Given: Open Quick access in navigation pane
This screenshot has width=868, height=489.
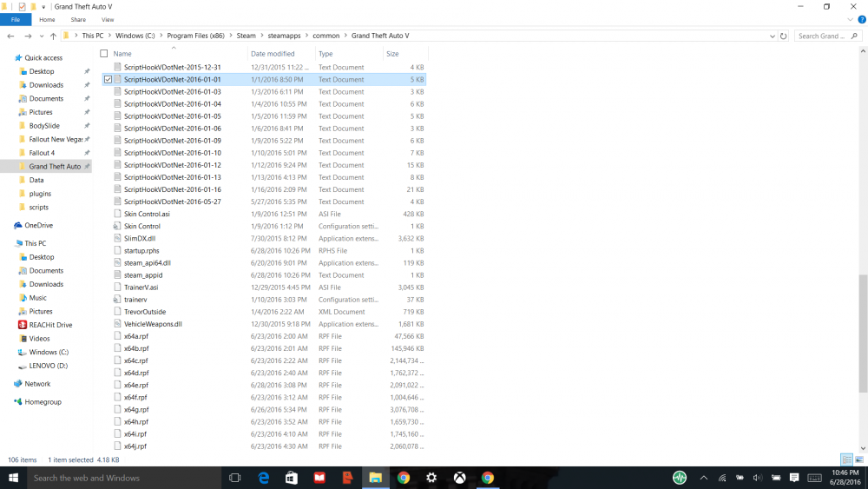Looking at the screenshot, I should tap(43, 57).
